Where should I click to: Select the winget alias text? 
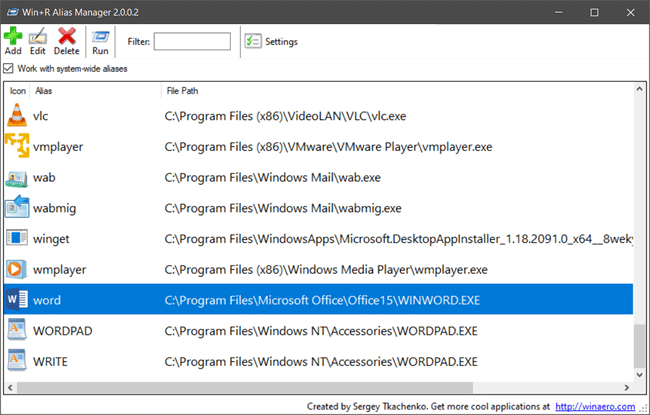coord(51,239)
